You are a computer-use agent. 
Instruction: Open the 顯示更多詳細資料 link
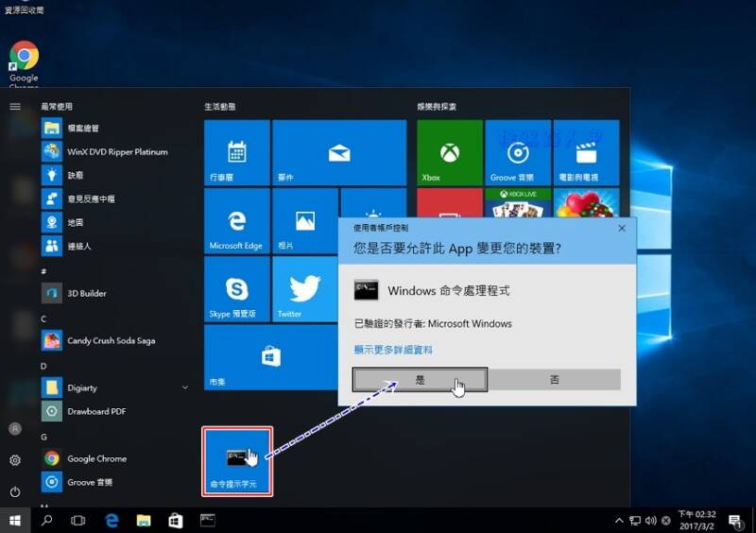point(393,350)
